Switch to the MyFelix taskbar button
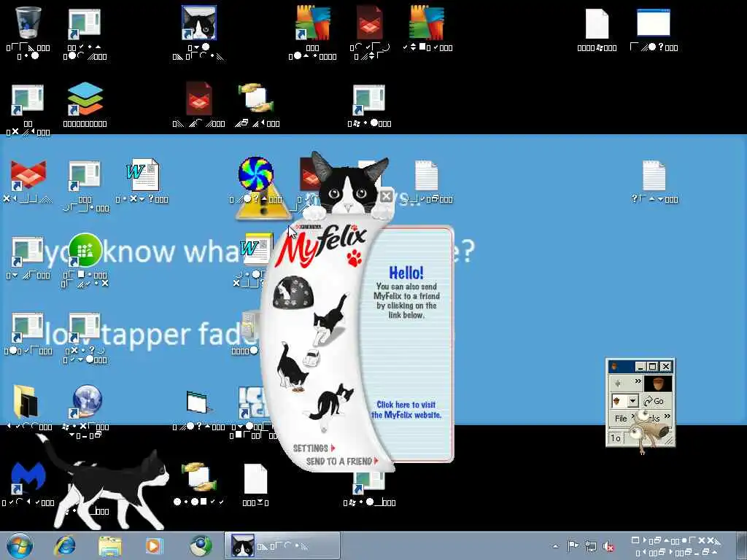 click(x=282, y=545)
